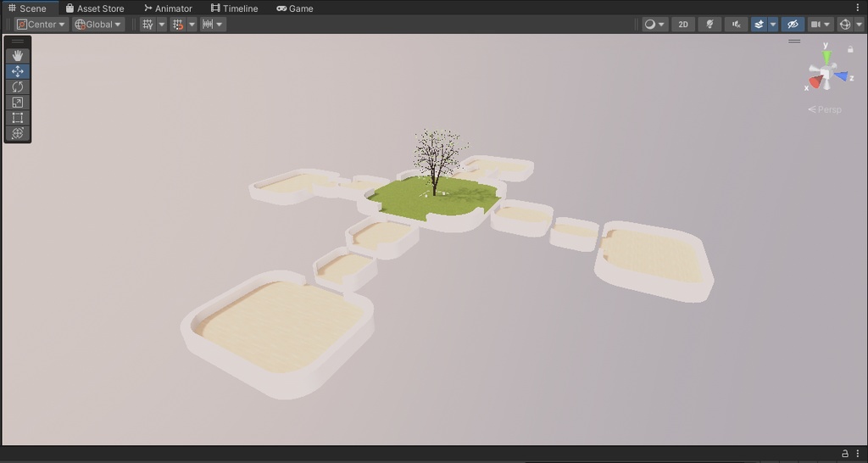
Task: Toggle grid snapping icon
Action: click(x=178, y=25)
